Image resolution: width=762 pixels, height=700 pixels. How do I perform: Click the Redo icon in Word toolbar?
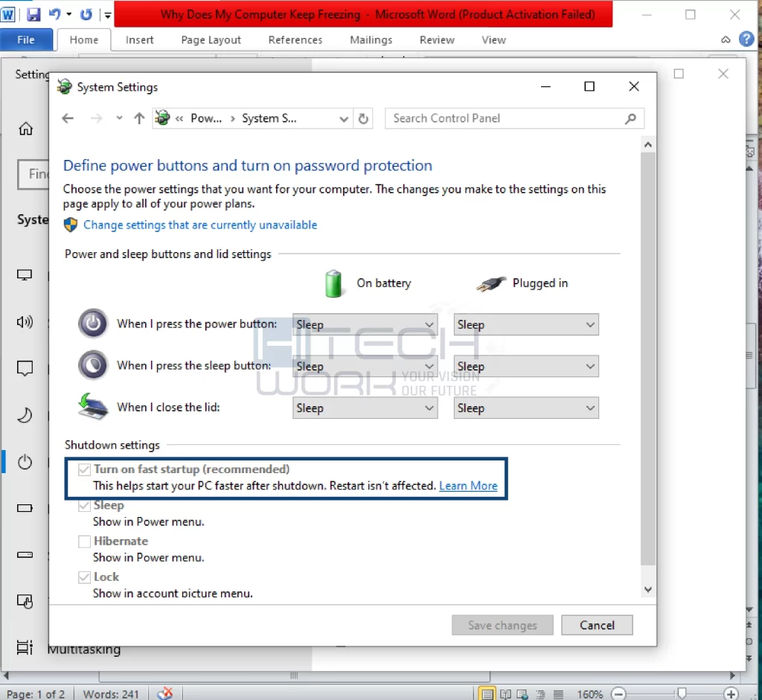[86, 15]
